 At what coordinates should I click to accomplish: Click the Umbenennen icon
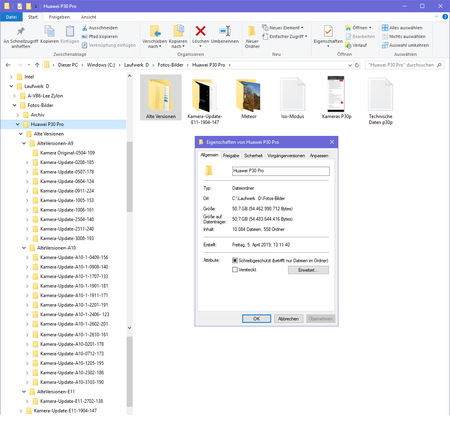click(225, 31)
